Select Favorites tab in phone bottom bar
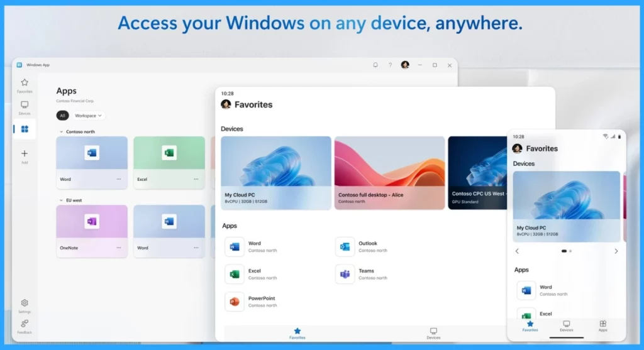Viewport: 644px width, 350px height. 530,327
